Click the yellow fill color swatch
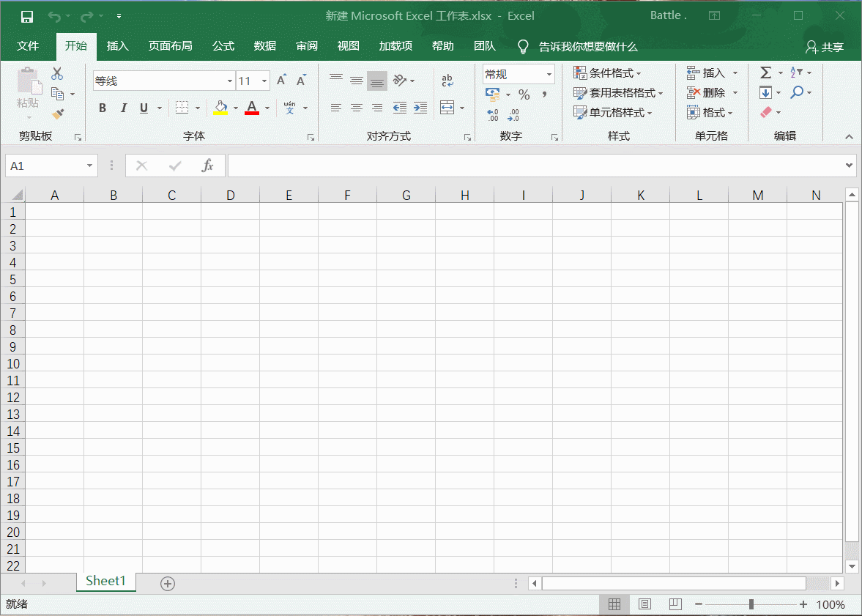The height and width of the screenshot is (616, 862). [220, 108]
